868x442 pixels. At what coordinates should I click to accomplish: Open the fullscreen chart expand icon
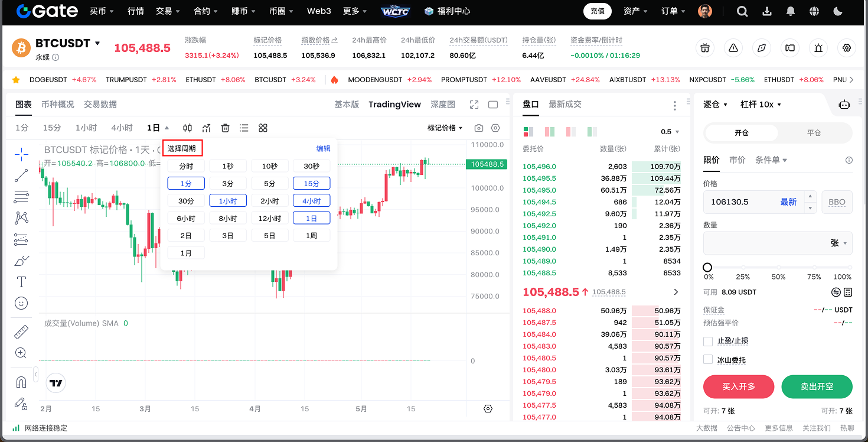[474, 105]
